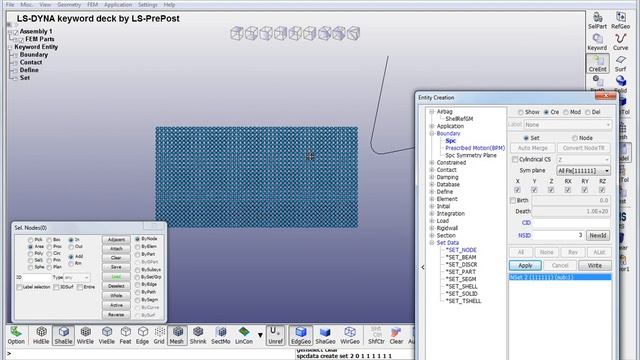The height and width of the screenshot is (360, 640).
Task: Collapse the Set Data tree node
Action: tap(432, 242)
